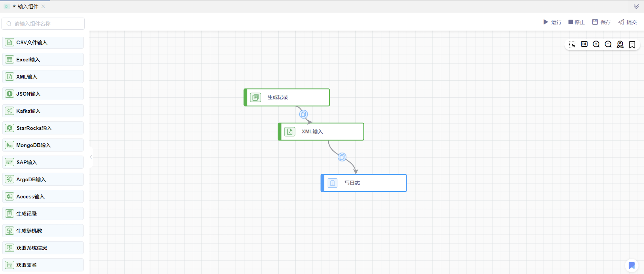The image size is (644, 274).
Task: Click the 停止 stop button
Action: 576,22
